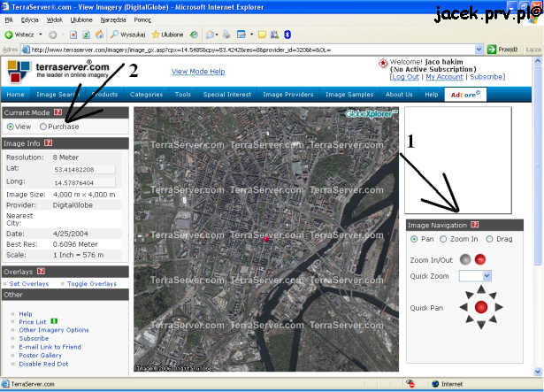Click the Quick Pan upper-left diagonal arrow
Viewport: 544px width, 392px height.
click(469, 295)
